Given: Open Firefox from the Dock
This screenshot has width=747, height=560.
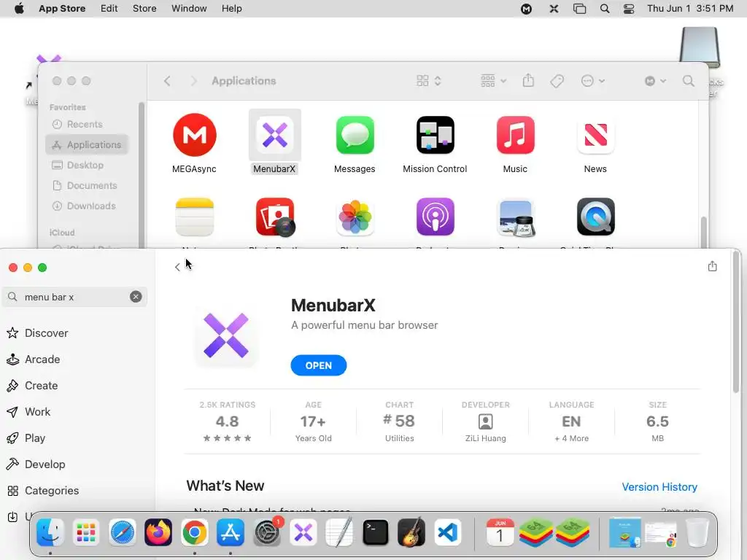Looking at the screenshot, I should click(x=158, y=532).
